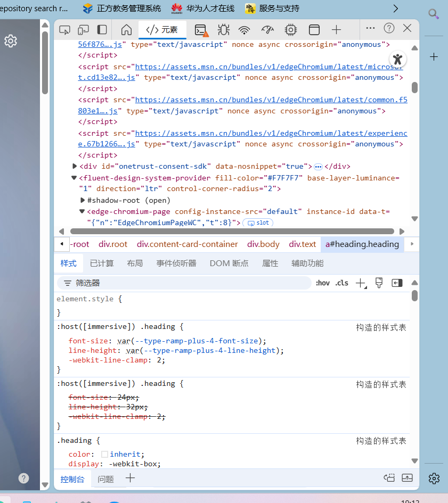The width and height of the screenshot is (448, 503).
Task: Open the Sources debugger bug icon
Action: (x=224, y=30)
